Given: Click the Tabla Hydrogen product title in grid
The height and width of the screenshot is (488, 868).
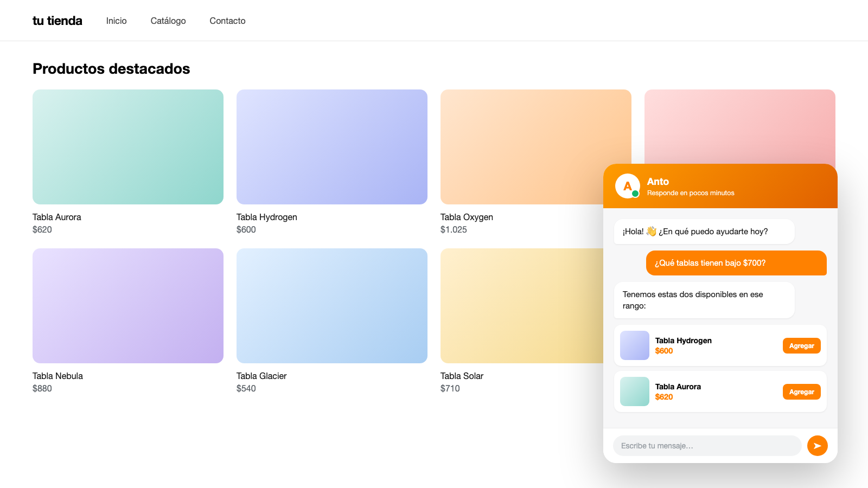Looking at the screenshot, I should pos(267,217).
